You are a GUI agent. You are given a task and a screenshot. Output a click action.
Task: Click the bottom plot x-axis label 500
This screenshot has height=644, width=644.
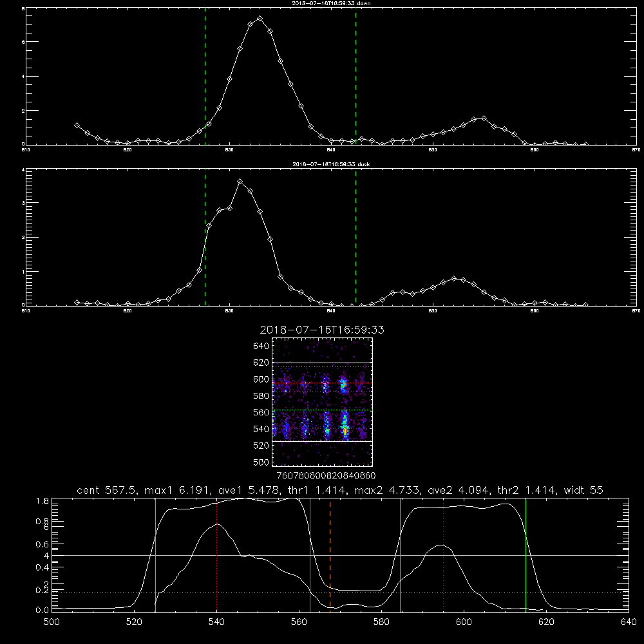click(52, 622)
